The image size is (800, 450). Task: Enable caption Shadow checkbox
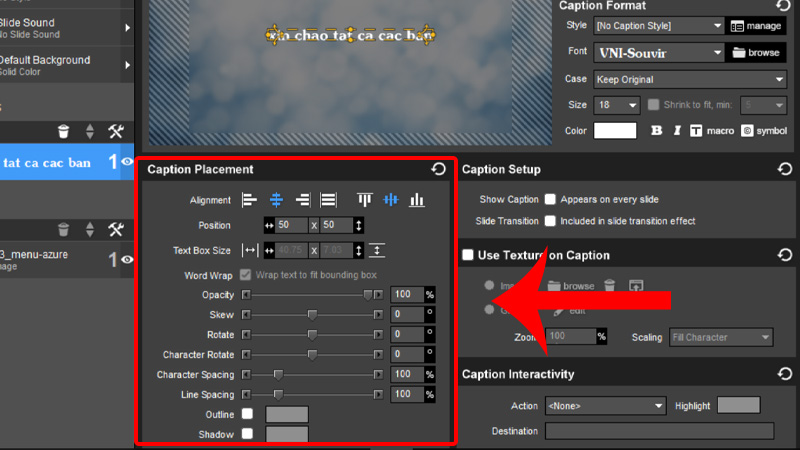[247, 433]
